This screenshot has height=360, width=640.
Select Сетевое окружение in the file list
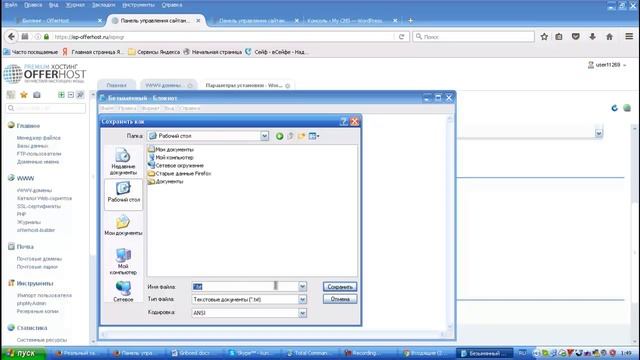pyautogui.click(x=176, y=166)
